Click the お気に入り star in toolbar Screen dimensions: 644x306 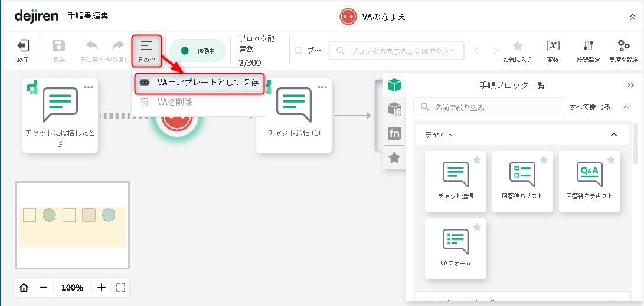tap(517, 50)
